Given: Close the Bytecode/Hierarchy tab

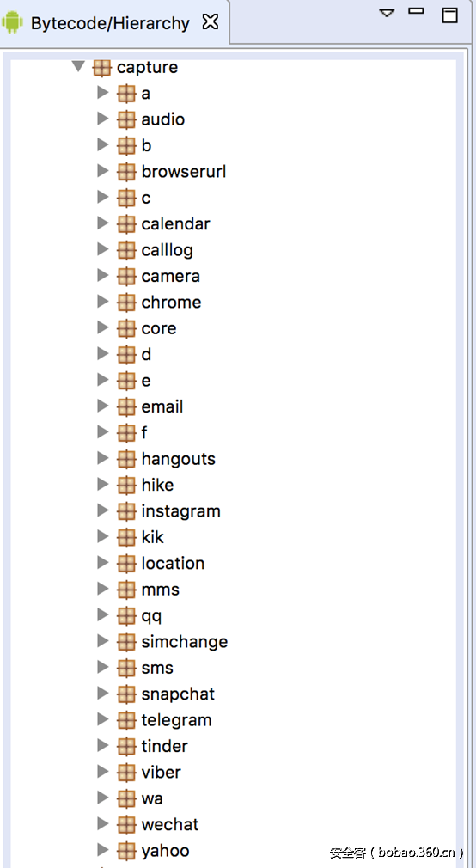Looking at the screenshot, I should pyautogui.click(x=211, y=22).
